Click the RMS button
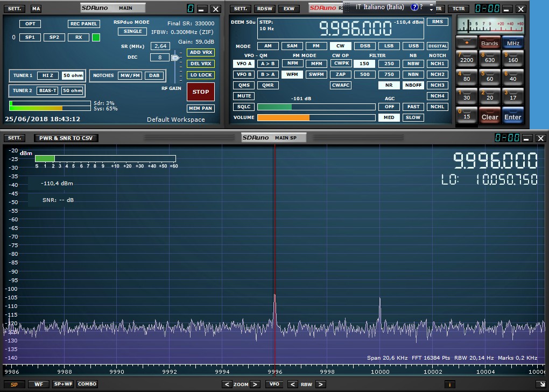Screen dimensions: 549x392 coord(437,22)
